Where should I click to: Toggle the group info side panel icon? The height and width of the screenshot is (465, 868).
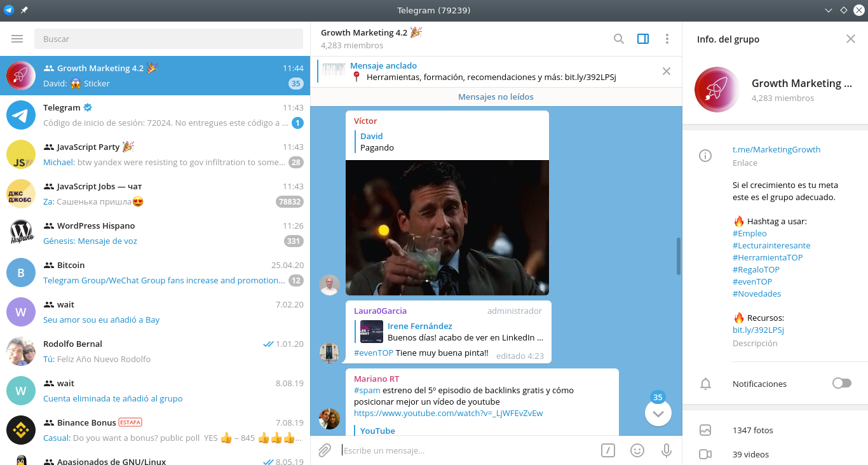coord(642,39)
